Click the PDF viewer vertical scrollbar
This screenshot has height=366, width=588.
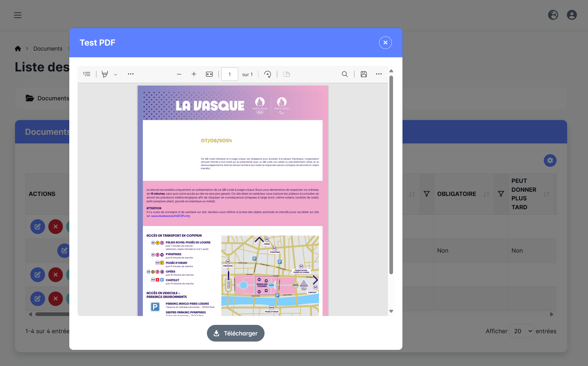[391, 175]
